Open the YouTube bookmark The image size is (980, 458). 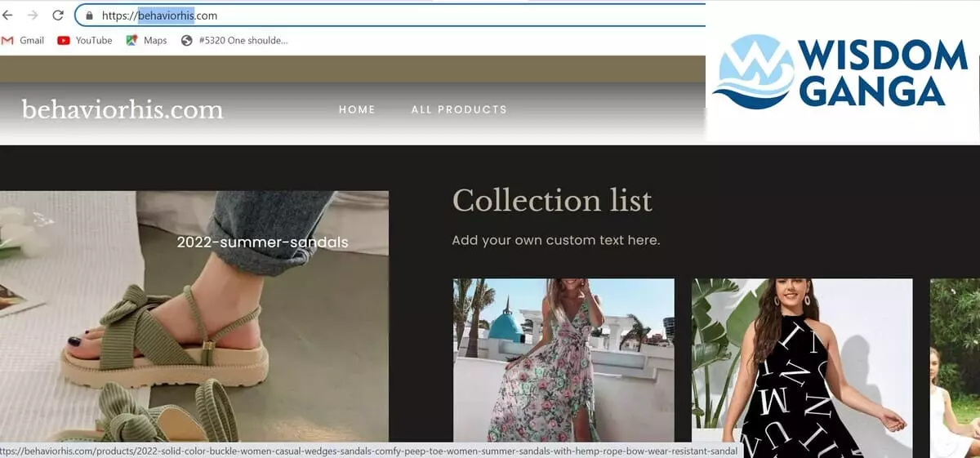85,40
